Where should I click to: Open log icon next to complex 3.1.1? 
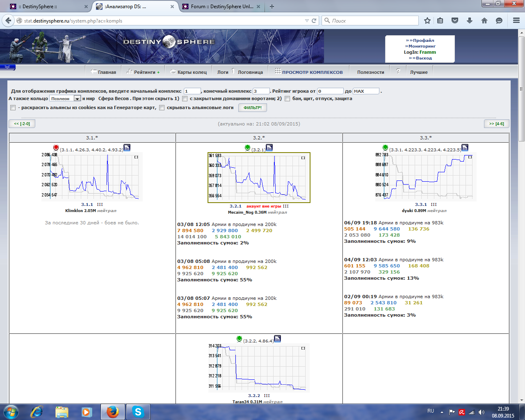(x=127, y=148)
